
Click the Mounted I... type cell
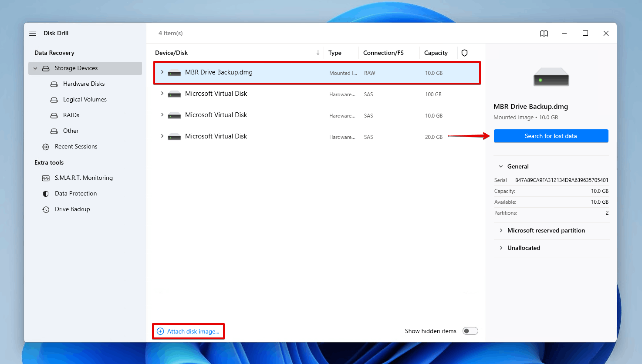click(x=343, y=73)
